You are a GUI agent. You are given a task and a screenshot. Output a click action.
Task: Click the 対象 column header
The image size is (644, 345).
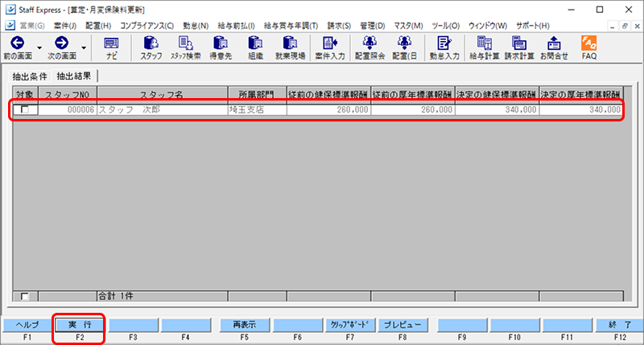click(x=25, y=95)
